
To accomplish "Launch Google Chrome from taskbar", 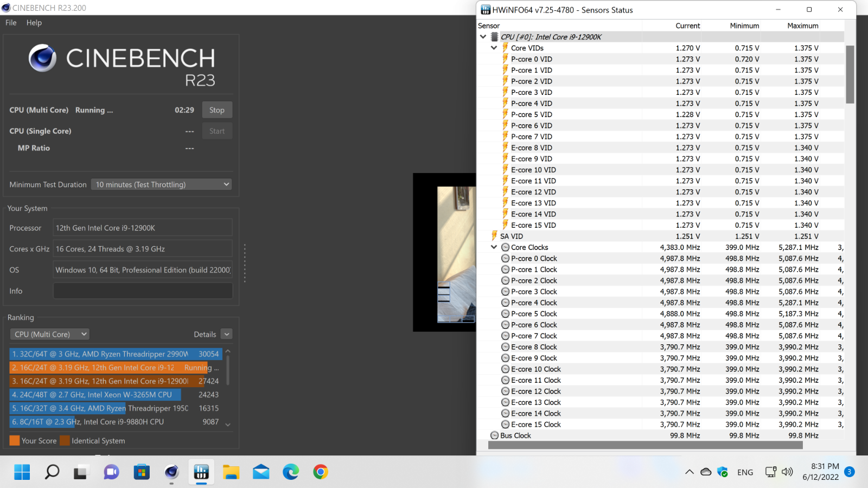I will [x=321, y=472].
